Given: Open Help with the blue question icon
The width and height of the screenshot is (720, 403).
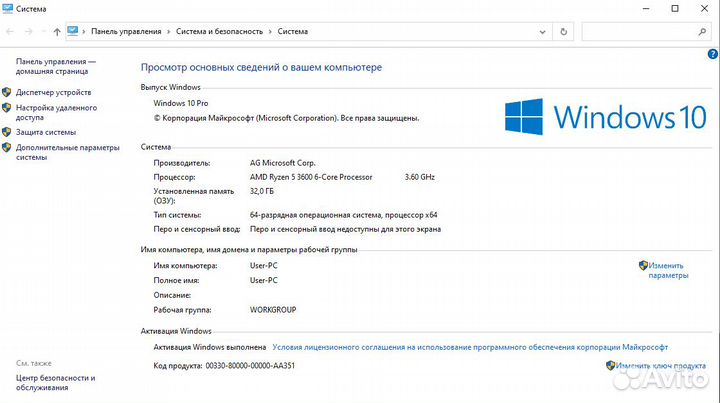Looking at the screenshot, I should pos(712,54).
